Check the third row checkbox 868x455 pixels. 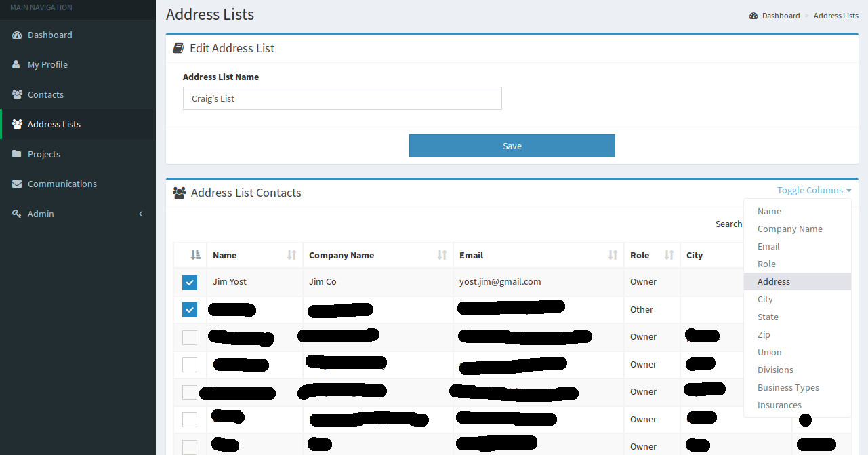tap(190, 337)
